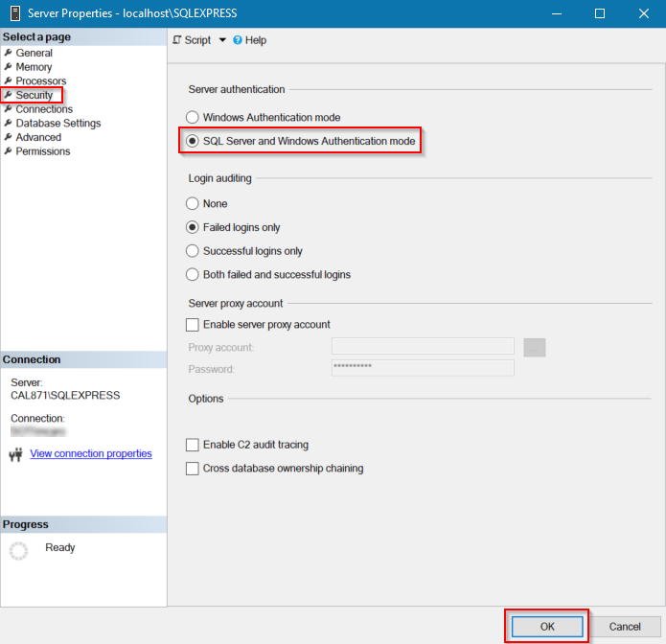Click the proxy account browse button

tap(535, 348)
